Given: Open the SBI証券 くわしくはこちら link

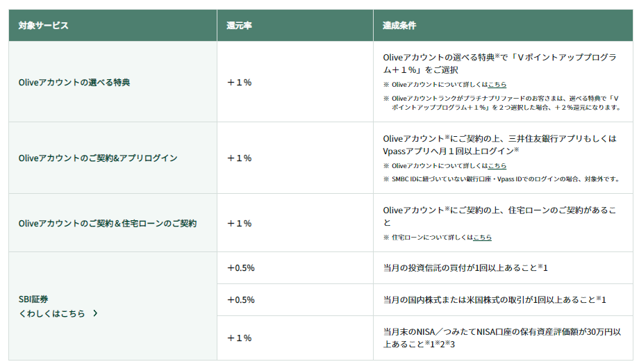Looking at the screenshot, I should point(52,313).
